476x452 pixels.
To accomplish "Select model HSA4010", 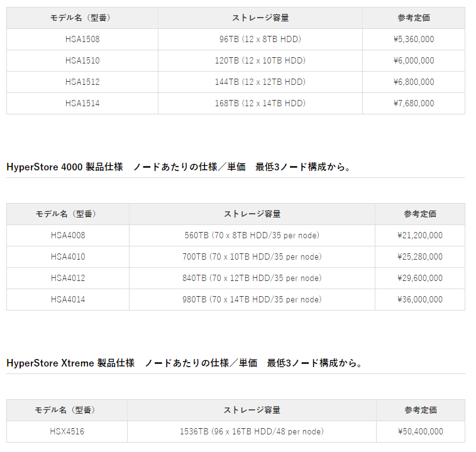I will click(x=68, y=256).
